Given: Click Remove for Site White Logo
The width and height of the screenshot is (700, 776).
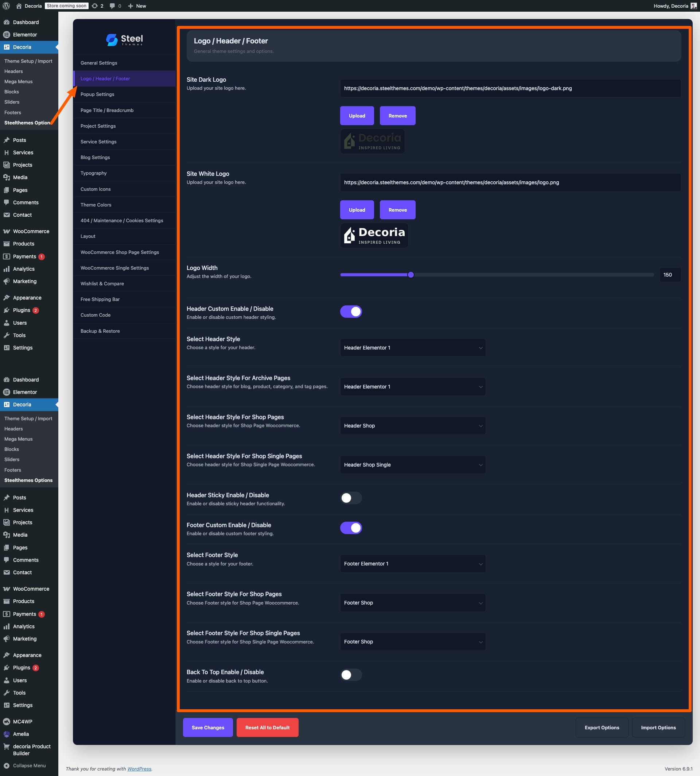Looking at the screenshot, I should click(x=397, y=210).
